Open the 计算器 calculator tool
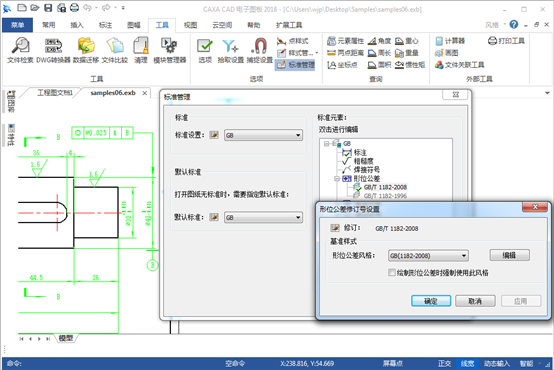 coord(450,41)
